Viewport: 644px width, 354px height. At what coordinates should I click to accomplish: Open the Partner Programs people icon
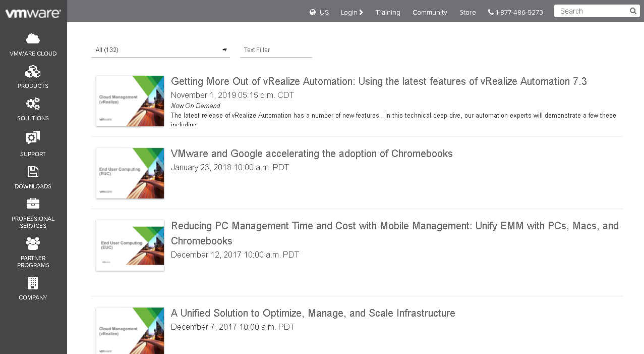(x=33, y=243)
